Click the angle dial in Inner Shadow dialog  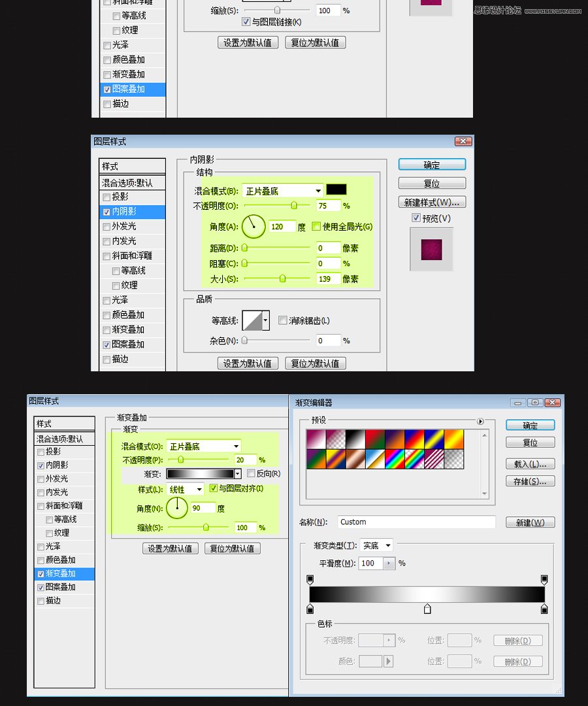pos(253,226)
